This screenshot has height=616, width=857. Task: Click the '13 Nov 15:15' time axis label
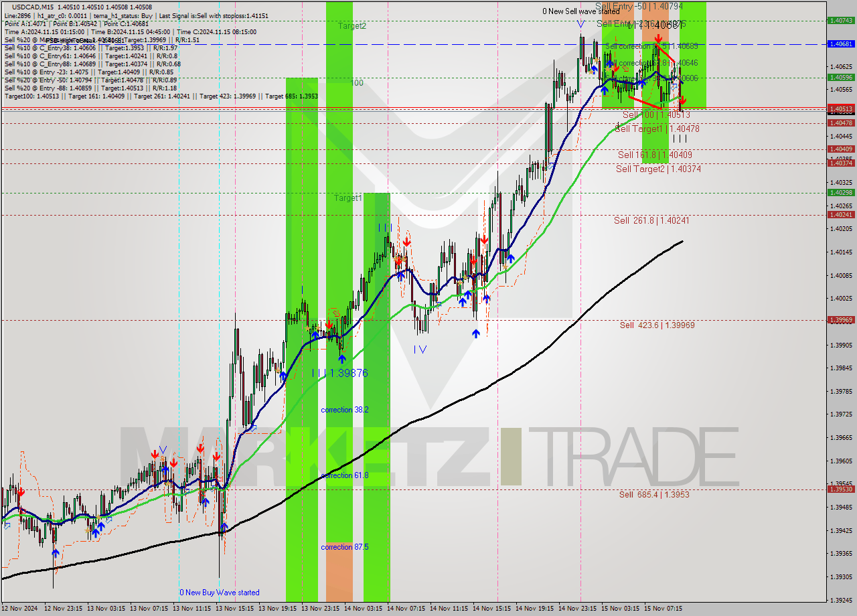[x=235, y=609]
